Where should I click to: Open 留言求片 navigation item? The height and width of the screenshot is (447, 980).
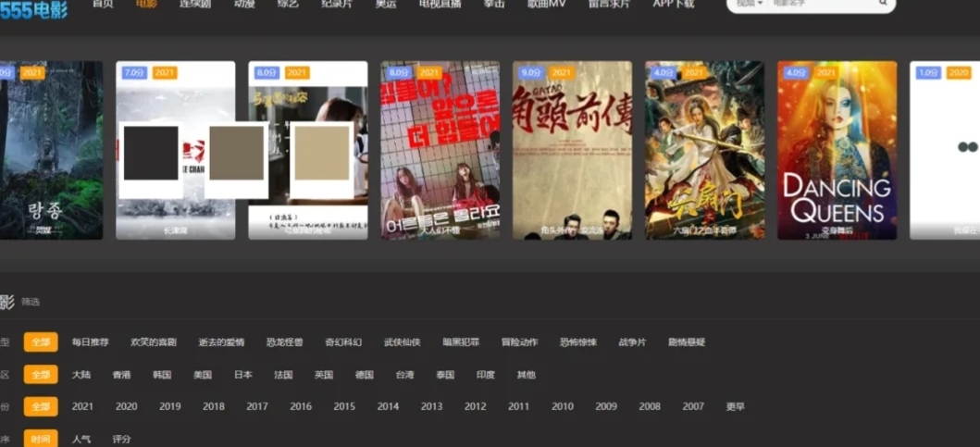(x=609, y=4)
